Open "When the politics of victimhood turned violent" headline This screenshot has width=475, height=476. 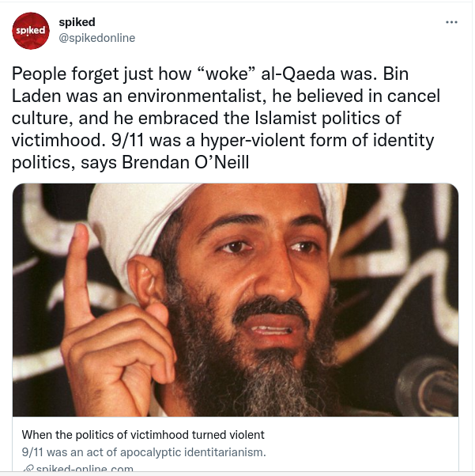(x=143, y=435)
